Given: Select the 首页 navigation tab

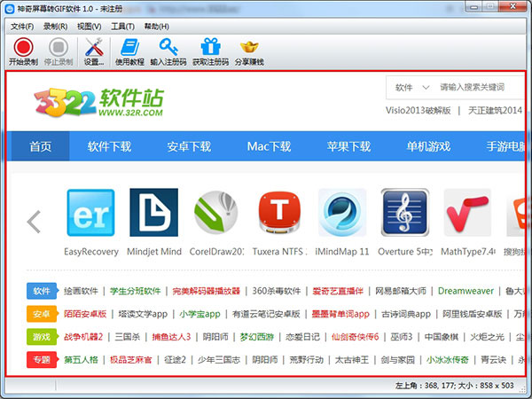Looking at the screenshot, I should (41, 146).
